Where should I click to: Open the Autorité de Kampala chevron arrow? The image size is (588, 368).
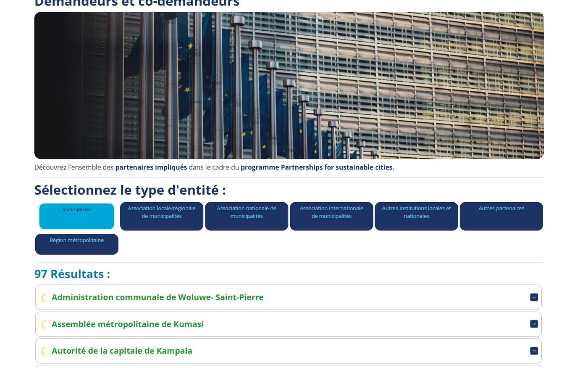click(x=534, y=351)
